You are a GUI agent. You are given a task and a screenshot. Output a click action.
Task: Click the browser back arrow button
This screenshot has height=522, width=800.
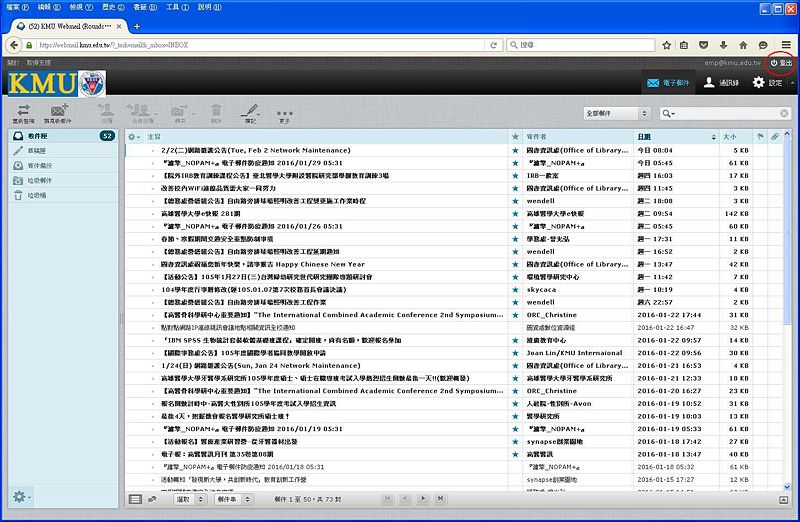pyautogui.click(x=14, y=45)
